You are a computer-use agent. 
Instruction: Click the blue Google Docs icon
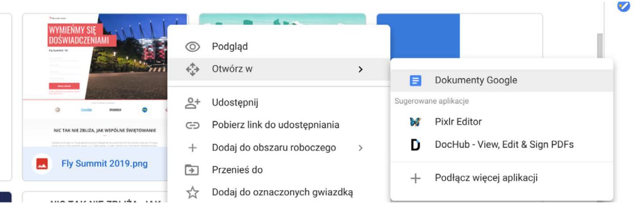click(415, 80)
